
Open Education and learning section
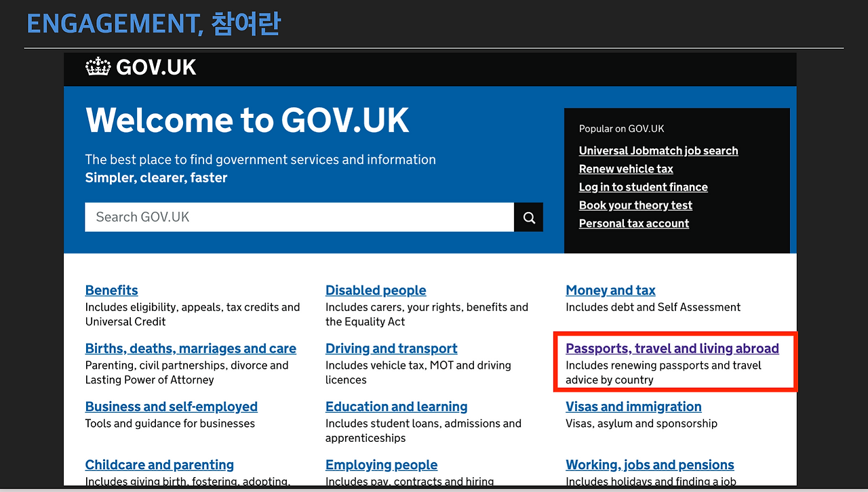coord(397,407)
